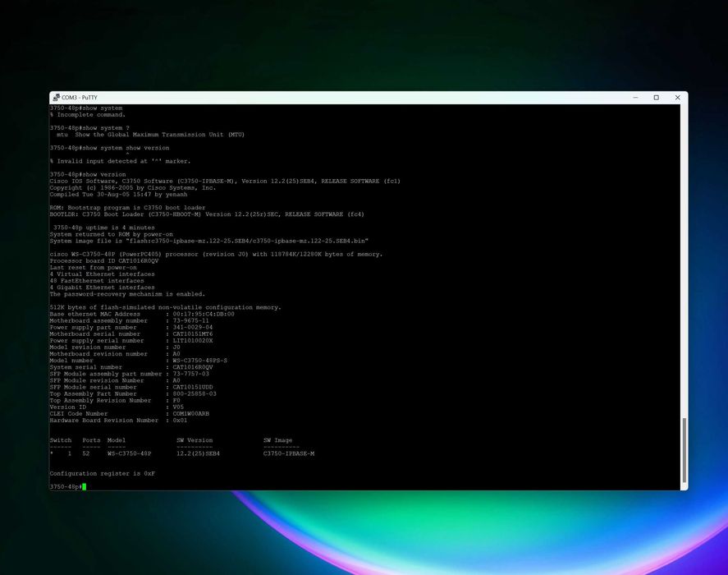Image resolution: width=728 pixels, height=575 pixels.
Task: Click the hardware board revision value 0x01
Action: point(180,421)
